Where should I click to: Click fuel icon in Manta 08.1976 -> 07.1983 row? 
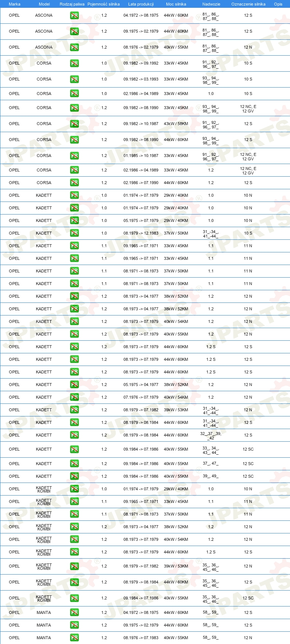click(x=74, y=638)
